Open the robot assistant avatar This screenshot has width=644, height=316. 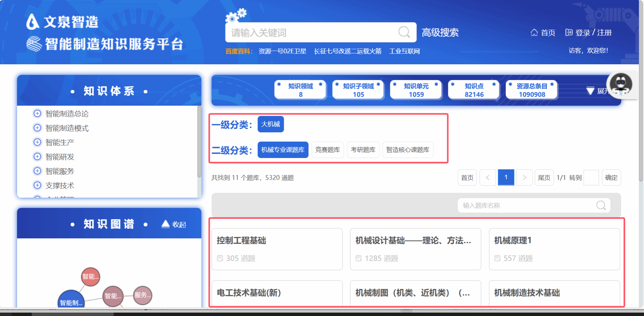click(621, 84)
